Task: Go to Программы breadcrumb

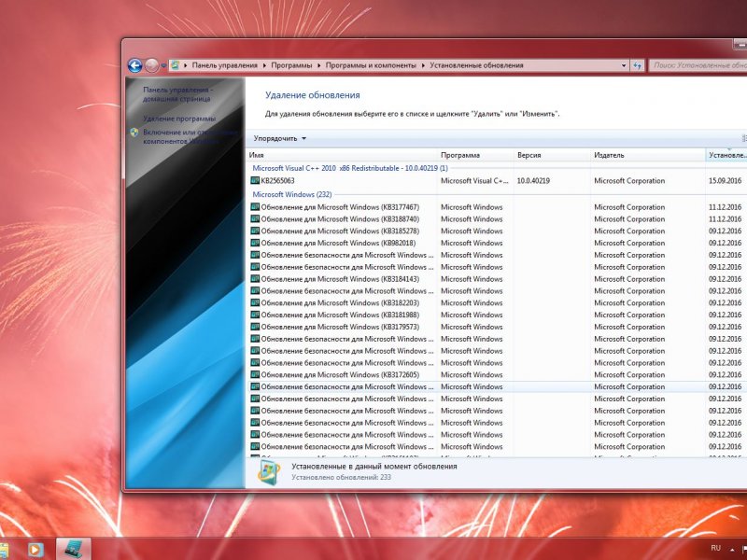Action: tap(291, 65)
